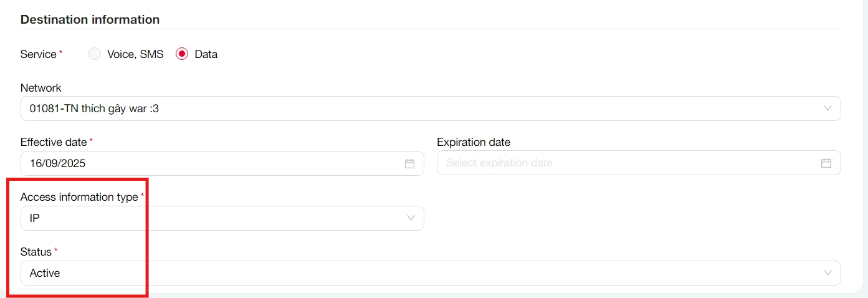
Task: Click the Destination information section heading
Action: pyautogui.click(x=90, y=19)
